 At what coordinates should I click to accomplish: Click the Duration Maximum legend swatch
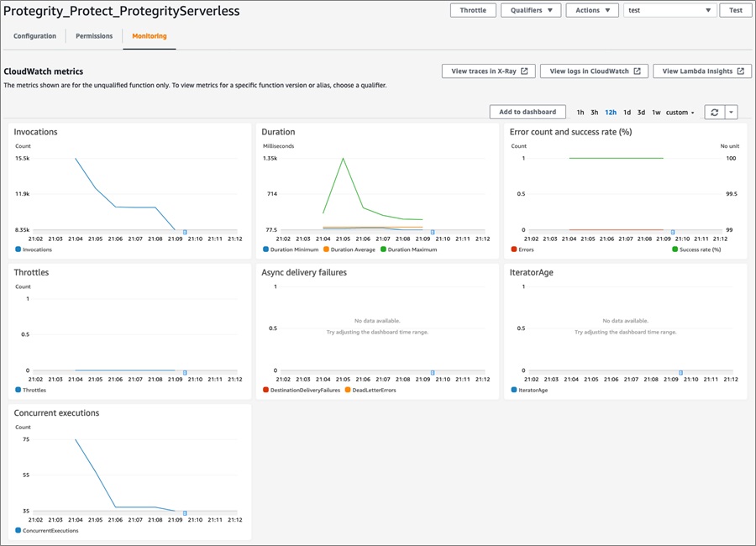pyautogui.click(x=383, y=249)
